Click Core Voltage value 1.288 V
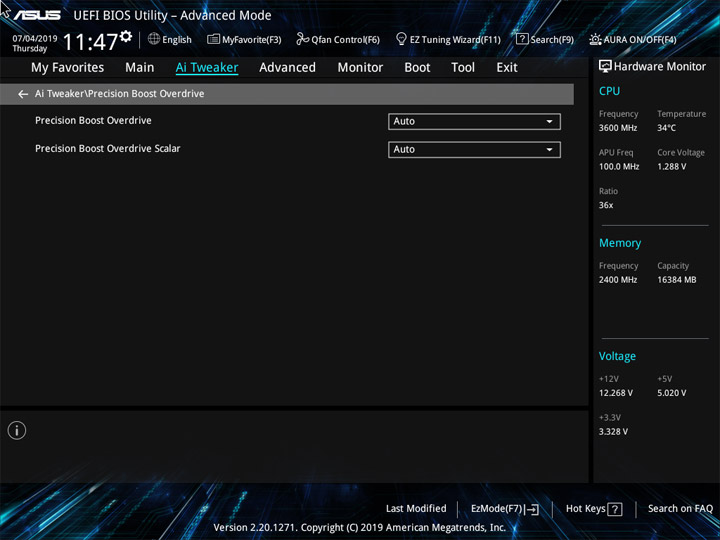The height and width of the screenshot is (540, 720). pos(671,167)
